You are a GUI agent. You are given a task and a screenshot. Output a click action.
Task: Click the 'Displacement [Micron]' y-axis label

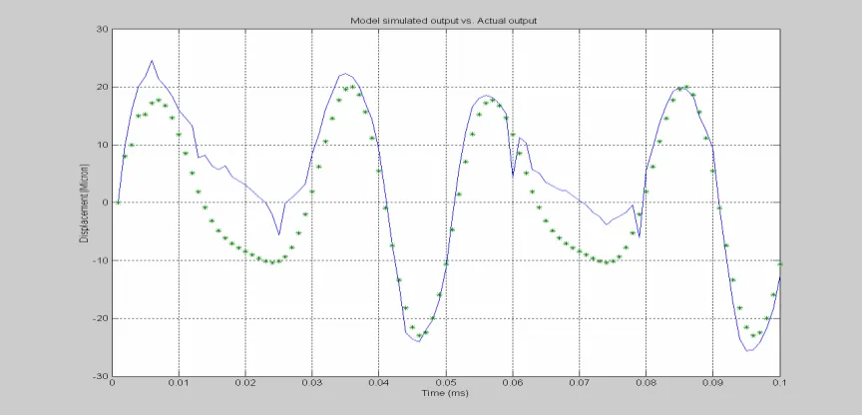tap(84, 203)
